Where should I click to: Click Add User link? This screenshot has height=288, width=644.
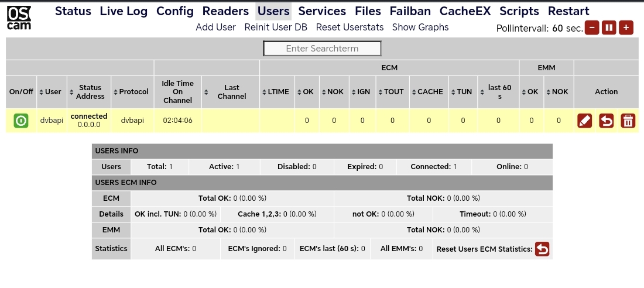click(215, 28)
